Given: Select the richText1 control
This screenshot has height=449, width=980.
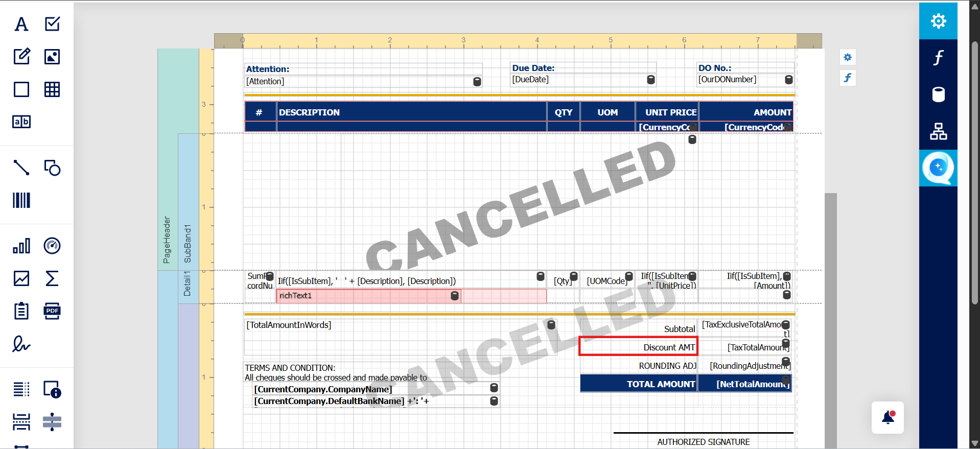Looking at the screenshot, I should 368,296.
